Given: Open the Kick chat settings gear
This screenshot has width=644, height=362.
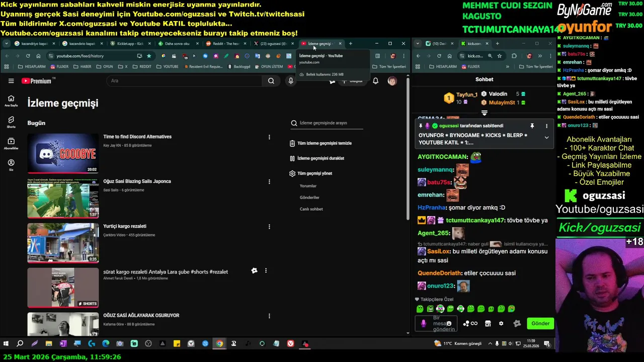Looking at the screenshot, I should pyautogui.click(x=501, y=323).
